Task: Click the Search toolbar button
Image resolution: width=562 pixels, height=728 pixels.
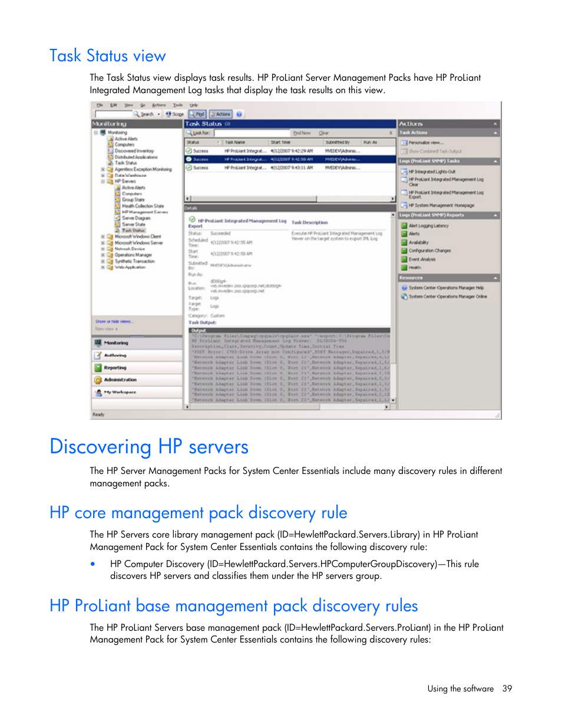Action: 144,114
